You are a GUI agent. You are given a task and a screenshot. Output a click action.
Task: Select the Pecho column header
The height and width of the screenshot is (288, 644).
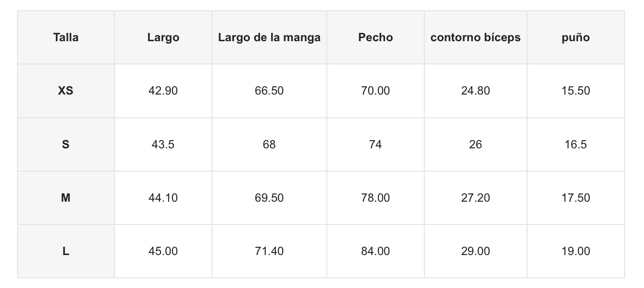375,37
